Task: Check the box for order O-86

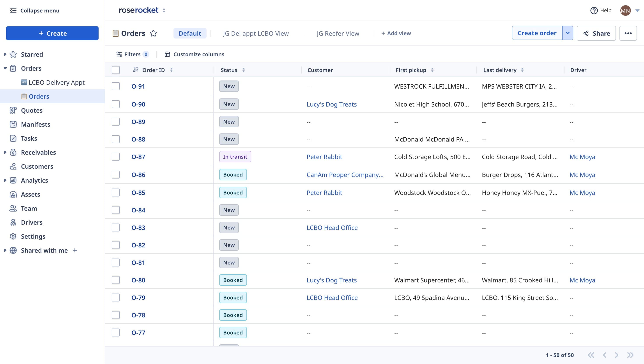Action: (x=116, y=175)
